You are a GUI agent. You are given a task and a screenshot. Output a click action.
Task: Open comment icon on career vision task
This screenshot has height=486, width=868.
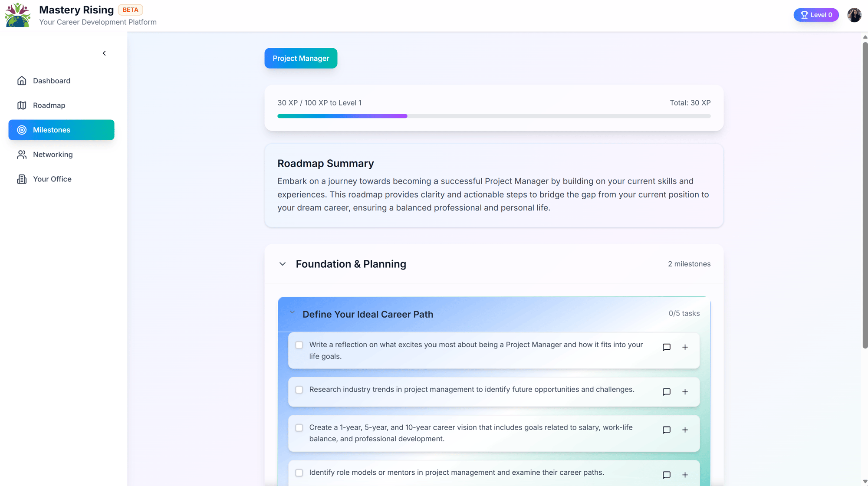pyautogui.click(x=667, y=430)
